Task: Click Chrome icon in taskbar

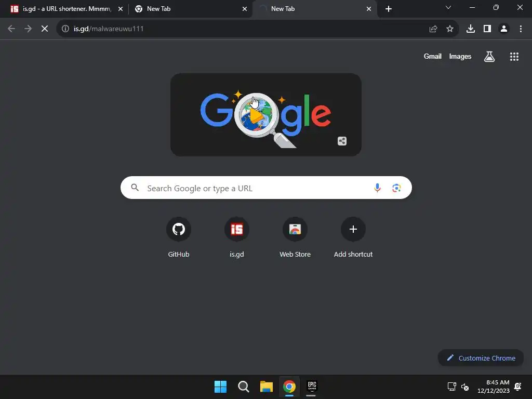Action: pyautogui.click(x=289, y=387)
